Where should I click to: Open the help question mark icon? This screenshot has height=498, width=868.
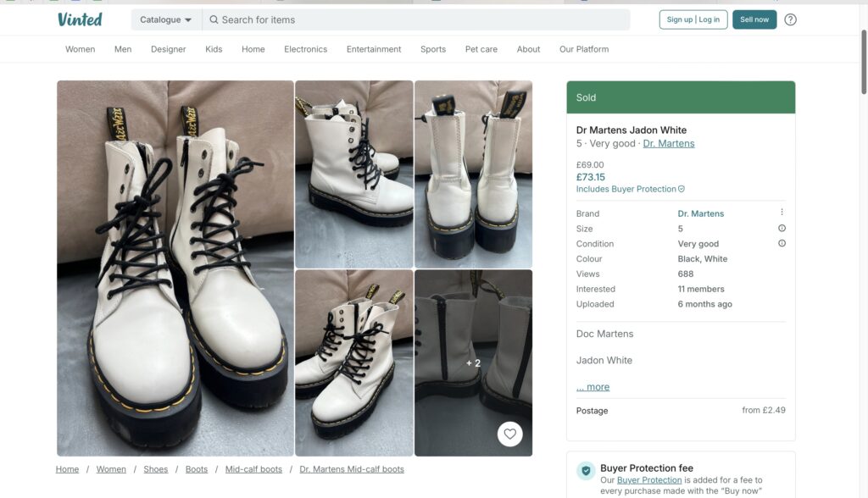791,20
